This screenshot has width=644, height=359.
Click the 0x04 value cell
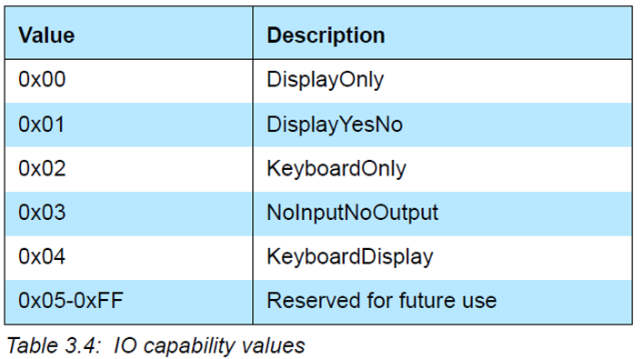129,257
